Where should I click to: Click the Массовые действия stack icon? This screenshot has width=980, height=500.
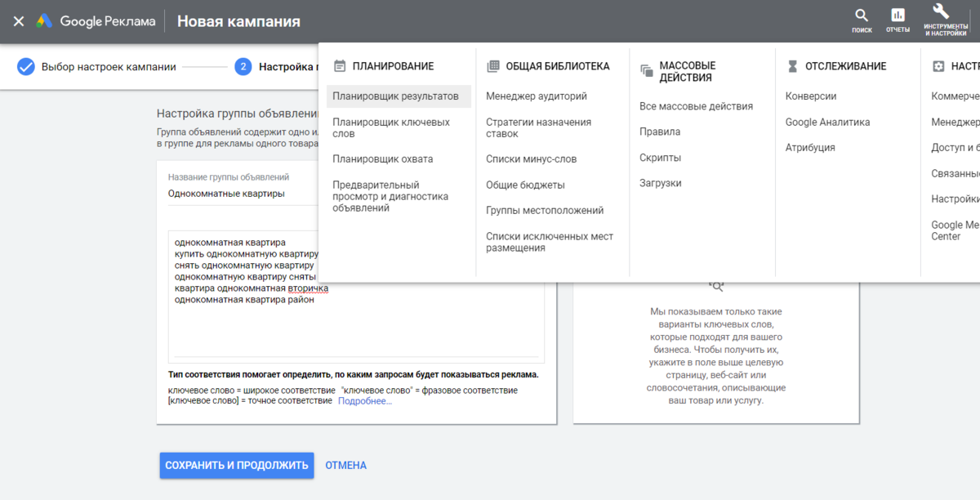pyautogui.click(x=646, y=71)
